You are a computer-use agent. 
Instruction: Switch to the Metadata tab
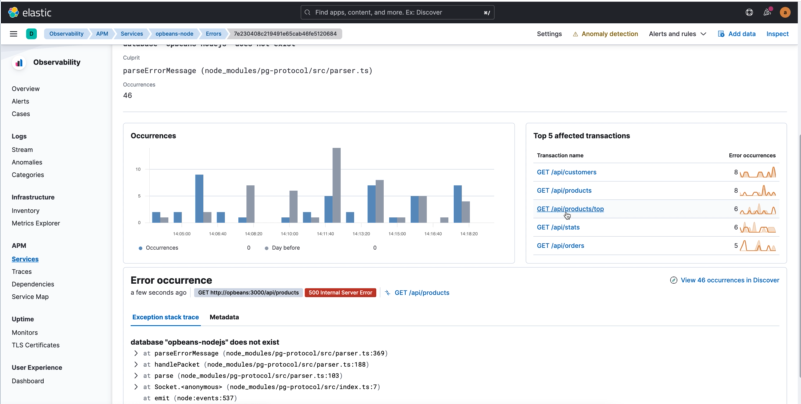(x=224, y=317)
